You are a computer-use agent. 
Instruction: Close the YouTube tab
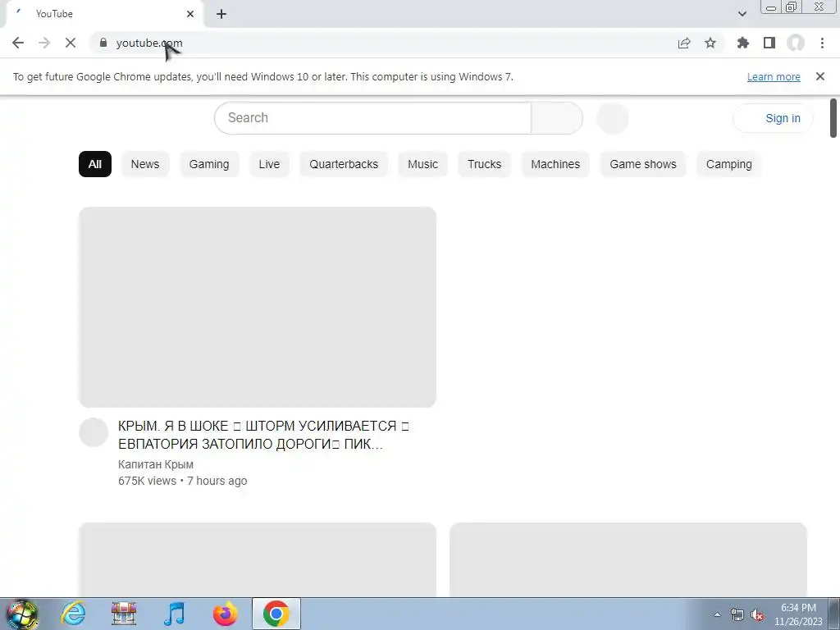(190, 14)
